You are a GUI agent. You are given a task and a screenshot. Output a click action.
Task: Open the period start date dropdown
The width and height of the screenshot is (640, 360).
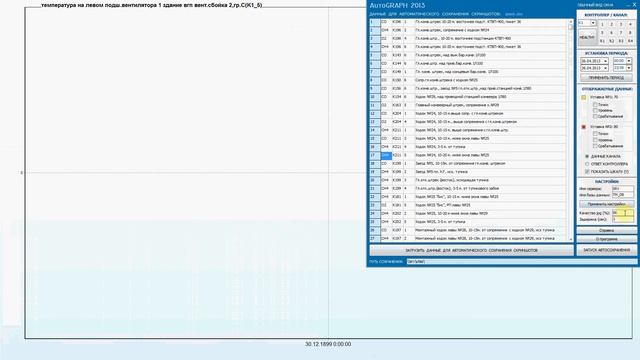pyautogui.click(x=605, y=61)
